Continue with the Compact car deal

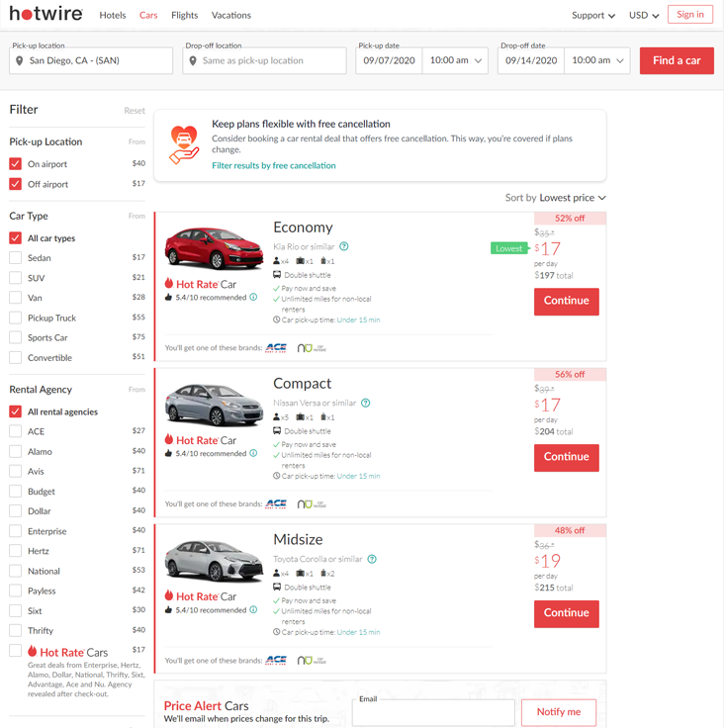[567, 458]
